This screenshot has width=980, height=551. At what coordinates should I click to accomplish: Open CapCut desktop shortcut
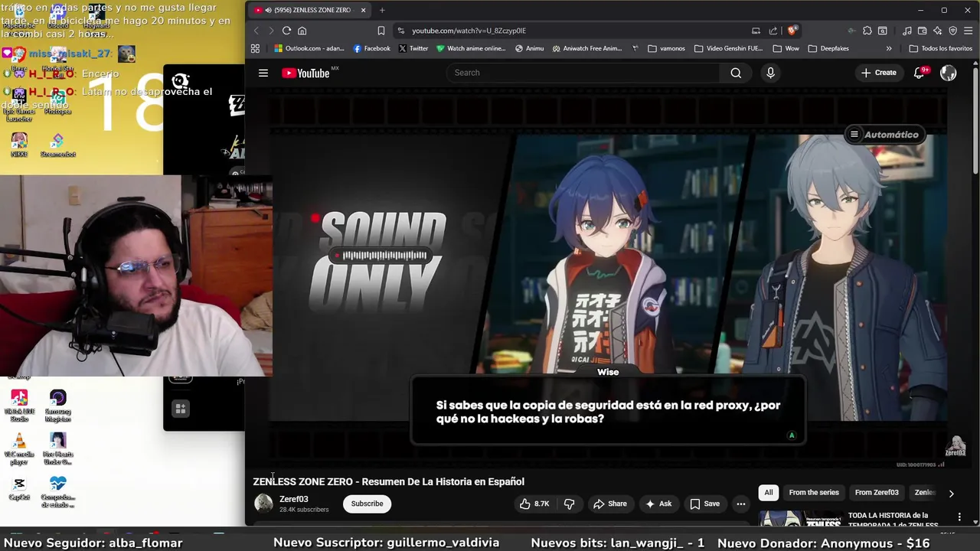19,488
